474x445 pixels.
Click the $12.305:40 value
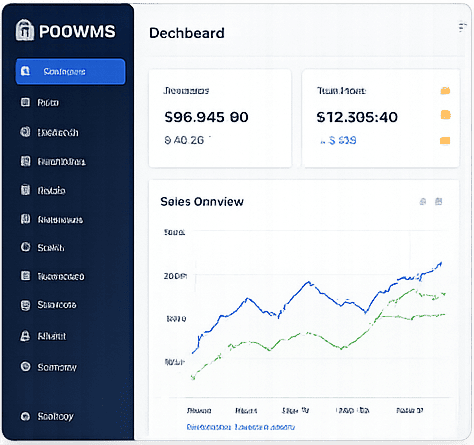click(x=357, y=117)
